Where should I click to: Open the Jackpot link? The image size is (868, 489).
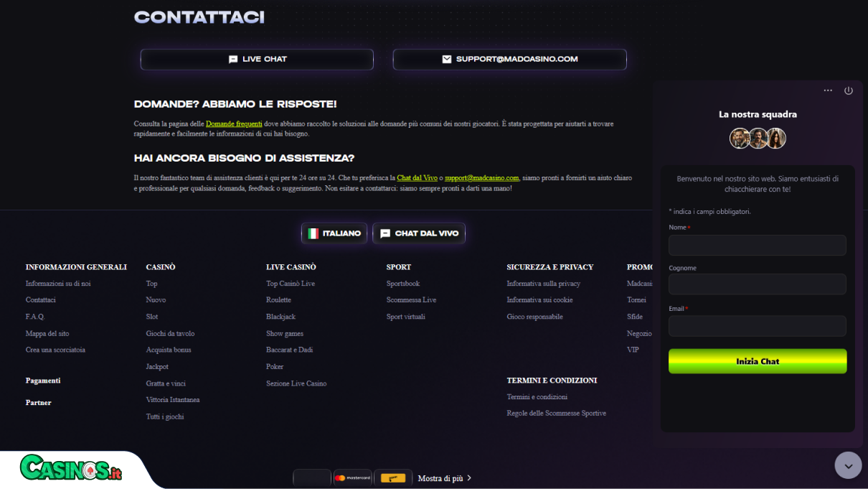(x=157, y=367)
